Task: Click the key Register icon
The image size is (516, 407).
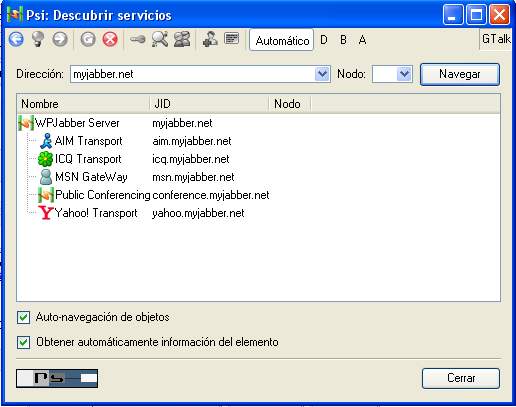Action: (x=137, y=40)
